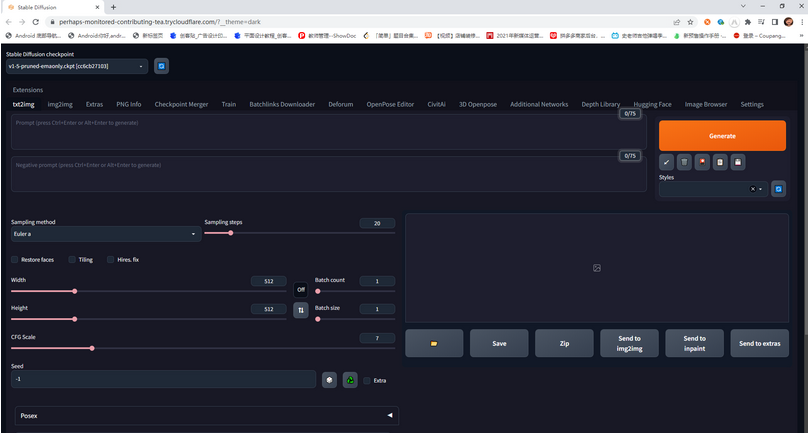Enable the Hires. fix checkbox
The width and height of the screenshot is (812, 433).
coord(110,259)
